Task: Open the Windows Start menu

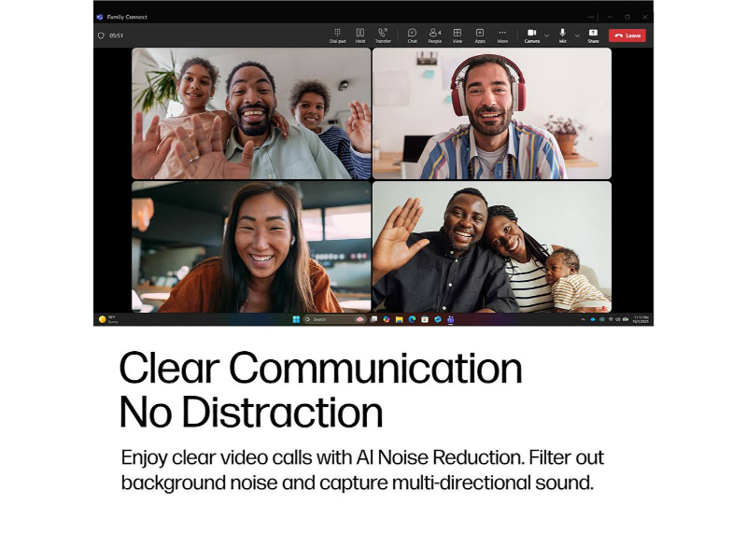Action: point(296,319)
